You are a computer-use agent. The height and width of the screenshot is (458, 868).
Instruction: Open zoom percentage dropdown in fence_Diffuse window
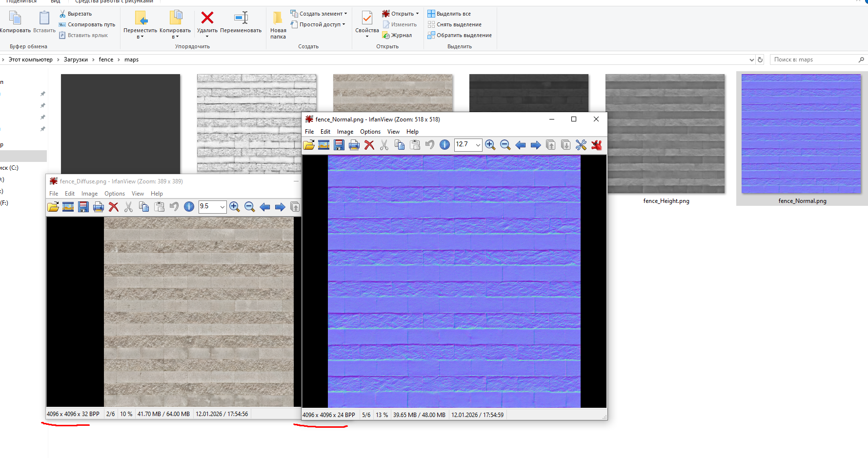click(x=222, y=207)
